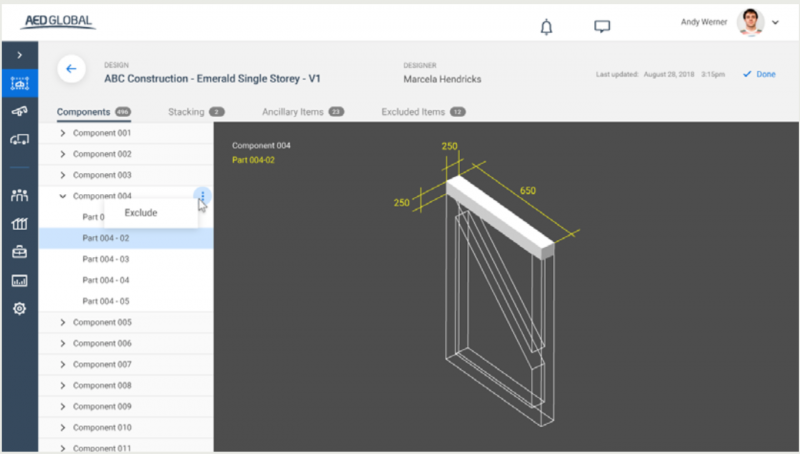This screenshot has width=800, height=454.
Task: Expand Component 001 in the tree
Action: coord(63,133)
